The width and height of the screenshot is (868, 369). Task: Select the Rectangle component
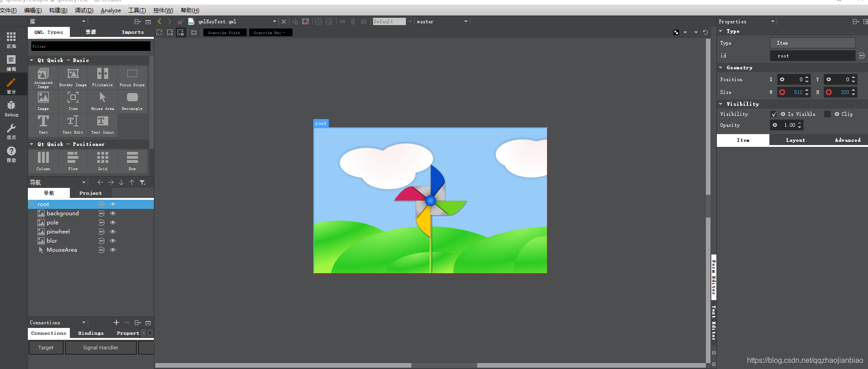pos(132,101)
